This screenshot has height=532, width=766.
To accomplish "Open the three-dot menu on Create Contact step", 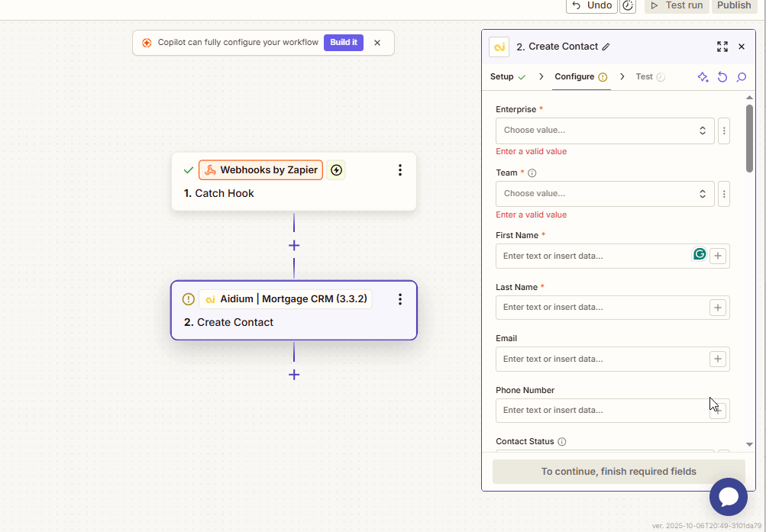I will (399, 299).
